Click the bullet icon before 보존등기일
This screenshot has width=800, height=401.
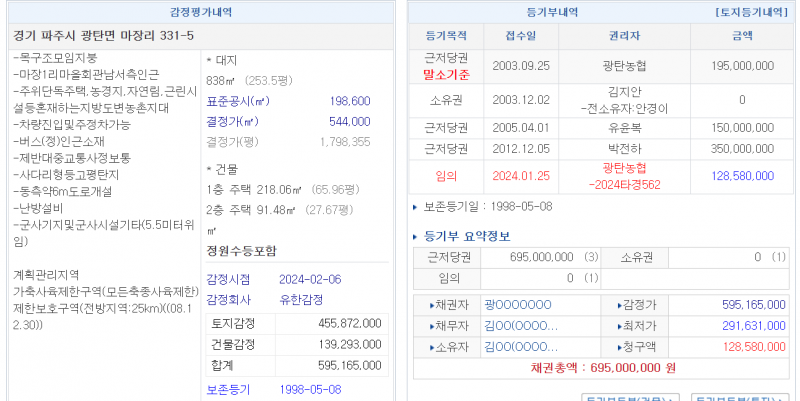415,207
